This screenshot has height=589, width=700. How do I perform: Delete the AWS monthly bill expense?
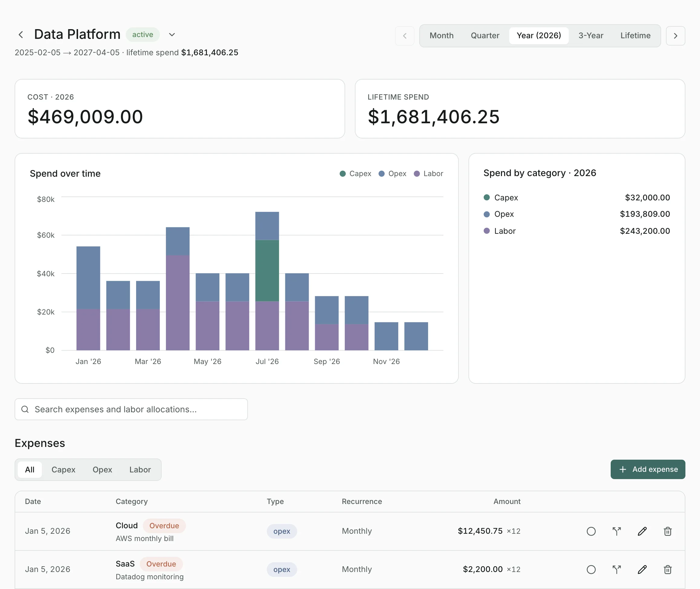click(x=667, y=531)
